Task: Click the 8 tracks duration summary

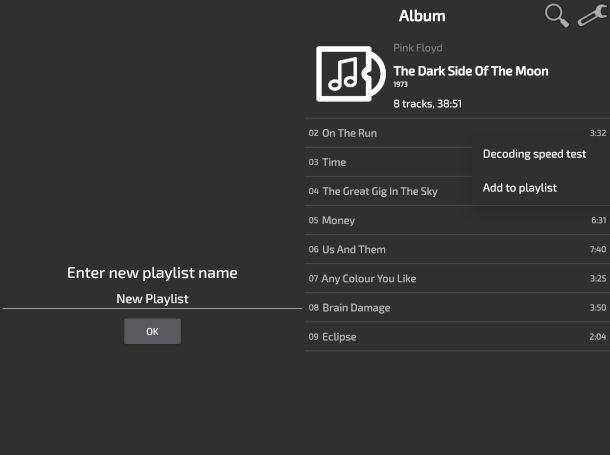Action: 427,103
